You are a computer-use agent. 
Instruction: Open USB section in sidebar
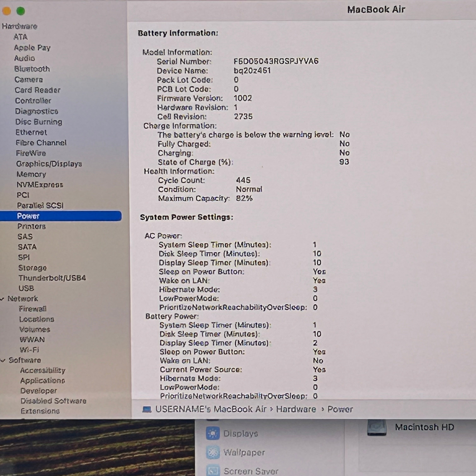[26, 288]
